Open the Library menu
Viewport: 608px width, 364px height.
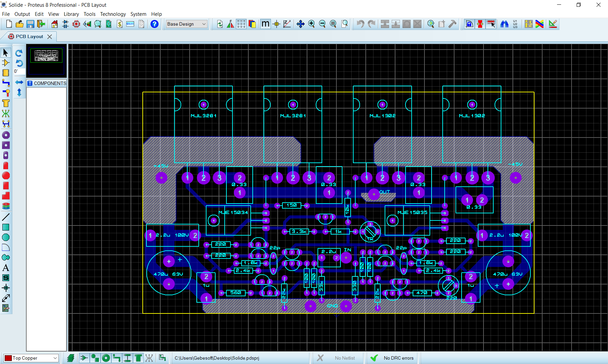(71, 14)
